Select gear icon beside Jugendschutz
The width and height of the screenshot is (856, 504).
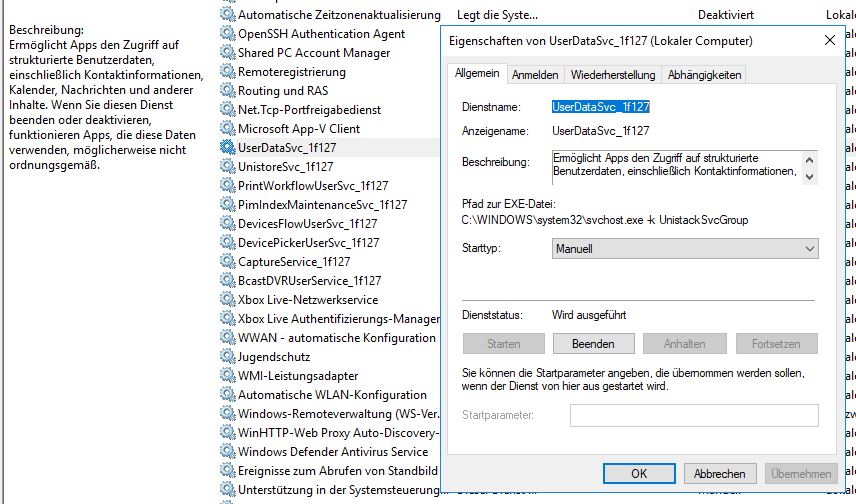pyautogui.click(x=227, y=357)
